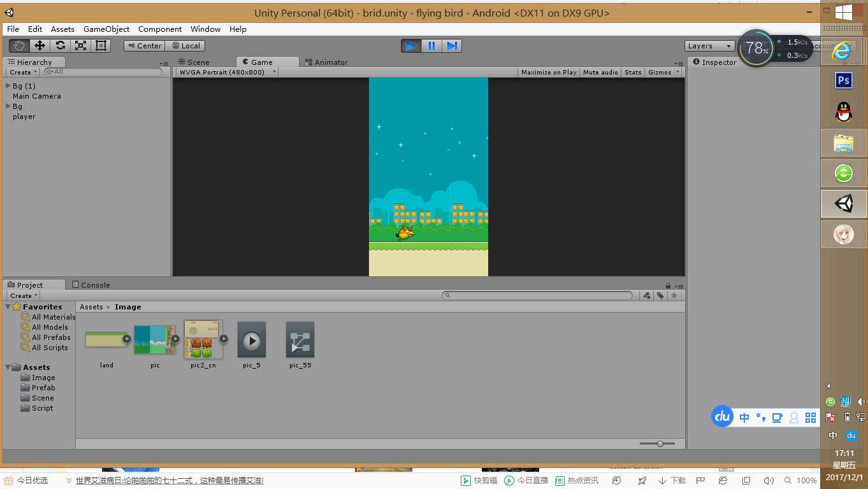Open the Help menu

coord(238,29)
